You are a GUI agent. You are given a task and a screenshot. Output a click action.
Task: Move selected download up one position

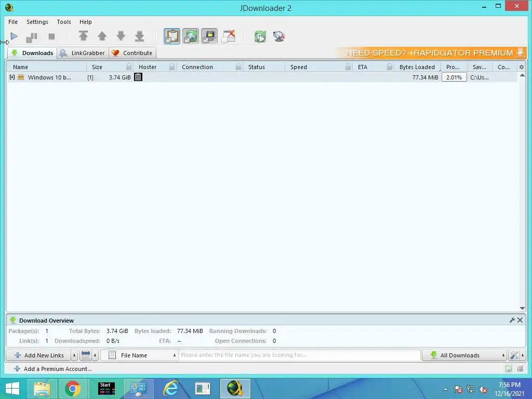(102, 36)
